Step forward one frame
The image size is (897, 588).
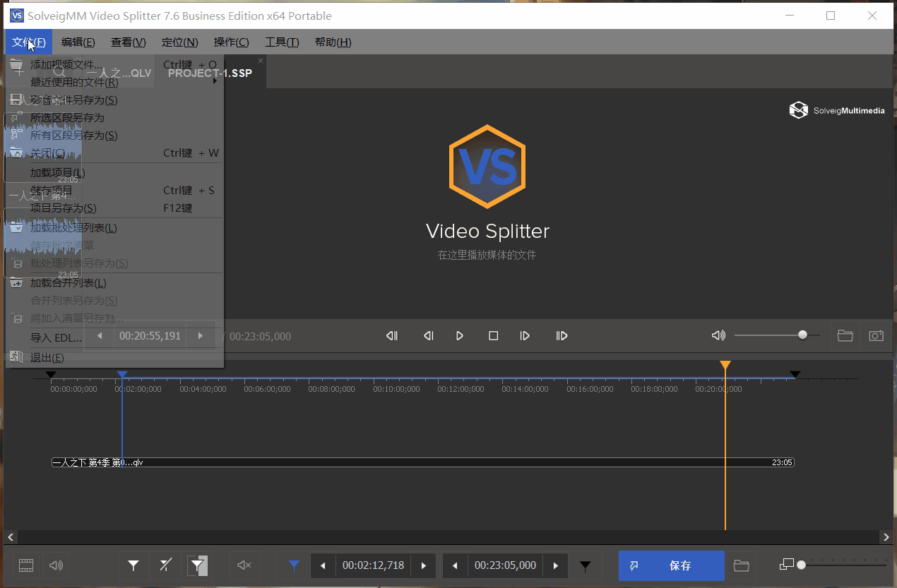tap(525, 336)
